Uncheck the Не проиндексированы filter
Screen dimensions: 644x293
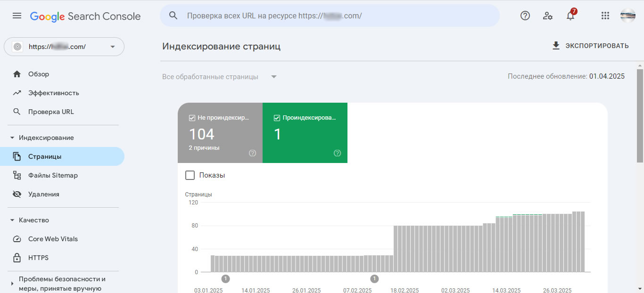pos(191,118)
